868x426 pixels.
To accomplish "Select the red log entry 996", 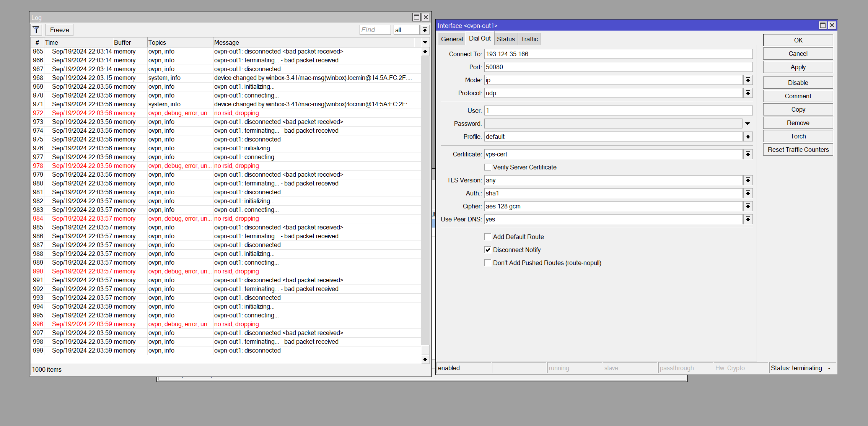I will click(226, 324).
